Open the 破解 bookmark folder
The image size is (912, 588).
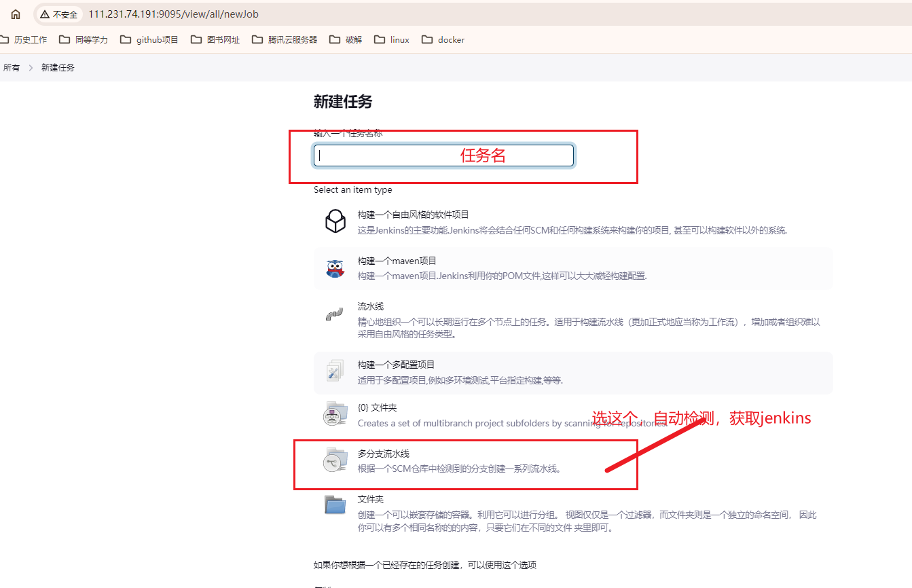[346, 39]
